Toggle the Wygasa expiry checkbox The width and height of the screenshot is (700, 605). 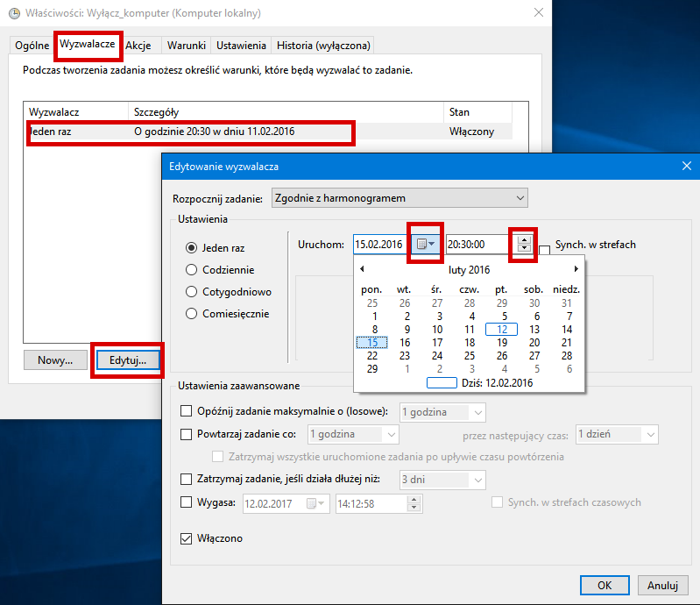click(x=186, y=502)
